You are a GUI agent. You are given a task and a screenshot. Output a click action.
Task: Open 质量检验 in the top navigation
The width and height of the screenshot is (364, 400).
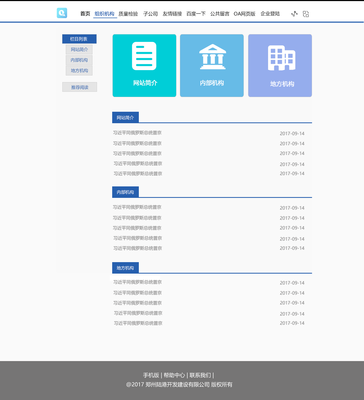(128, 14)
